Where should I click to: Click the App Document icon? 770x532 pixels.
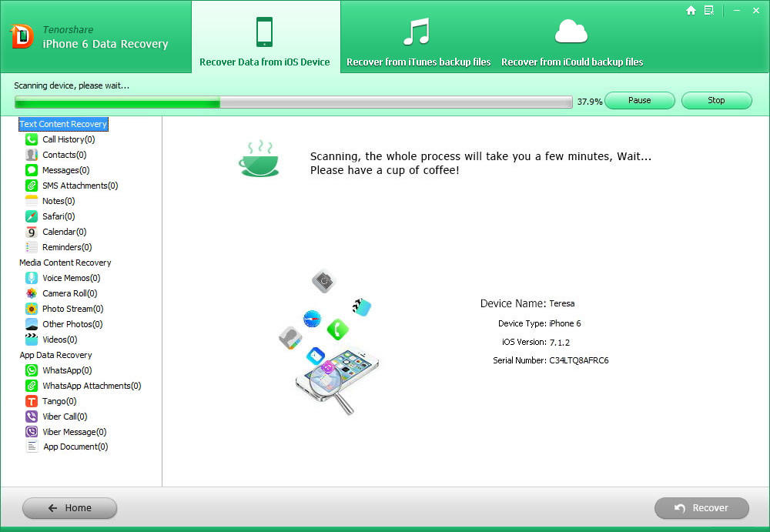click(32, 447)
